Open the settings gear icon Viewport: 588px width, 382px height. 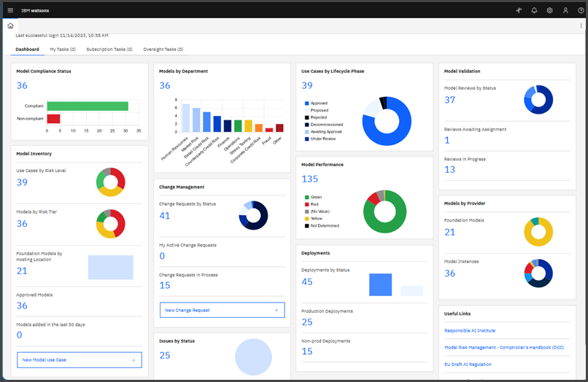click(550, 10)
